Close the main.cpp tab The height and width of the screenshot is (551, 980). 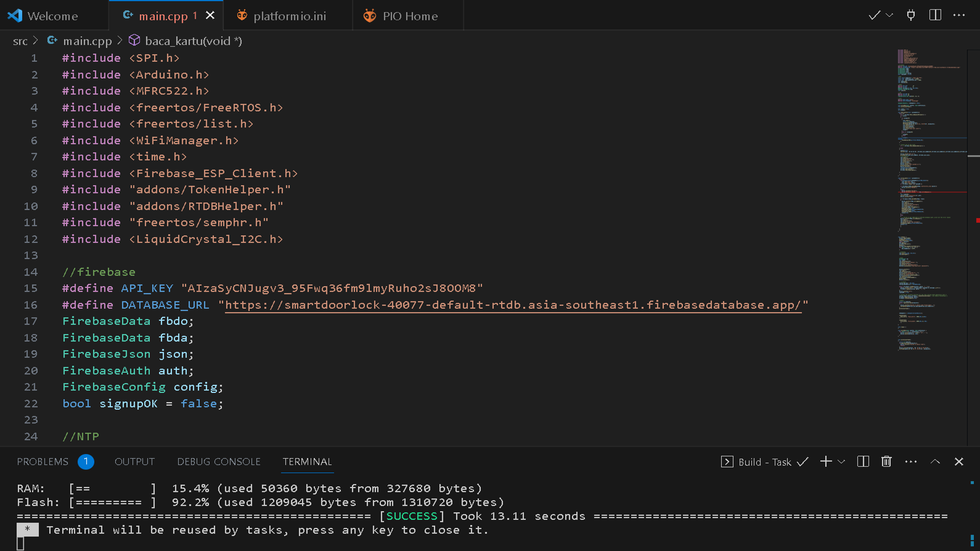pos(210,15)
